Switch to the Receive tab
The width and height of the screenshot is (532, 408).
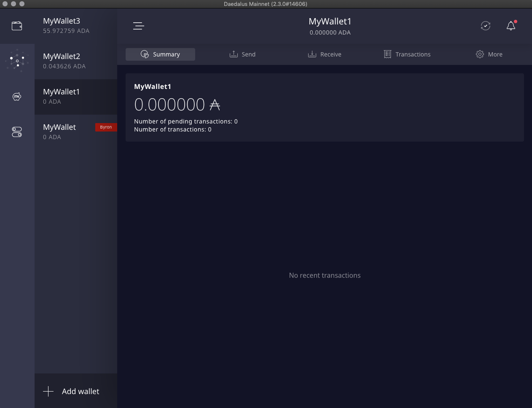coord(325,54)
